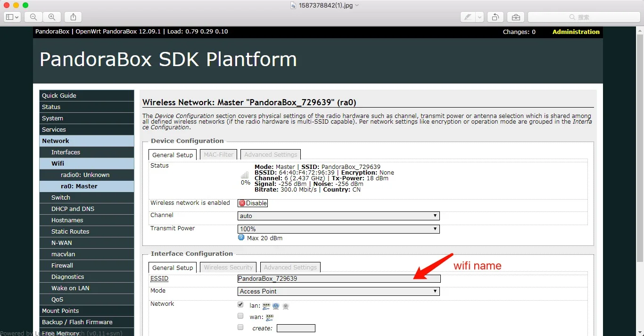Image resolution: width=644 pixels, height=336 pixels.
Task: Select the Wifi submenu item
Action: pos(87,163)
